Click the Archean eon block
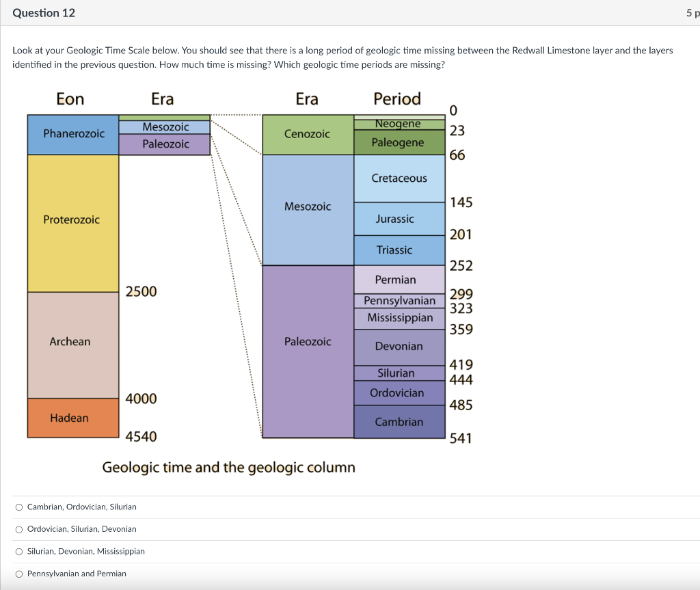Image resolution: width=700 pixels, height=590 pixels. tap(73, 345)
